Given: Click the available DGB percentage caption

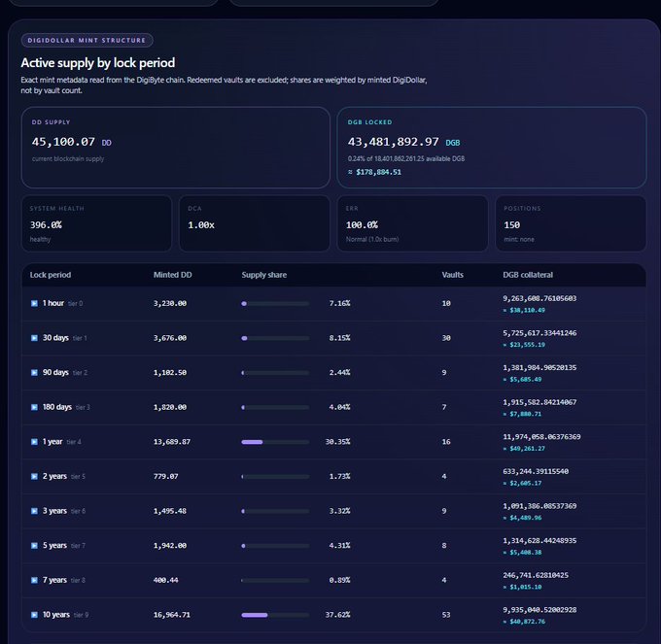Looking at the screenshot, I should coord(406,158).
